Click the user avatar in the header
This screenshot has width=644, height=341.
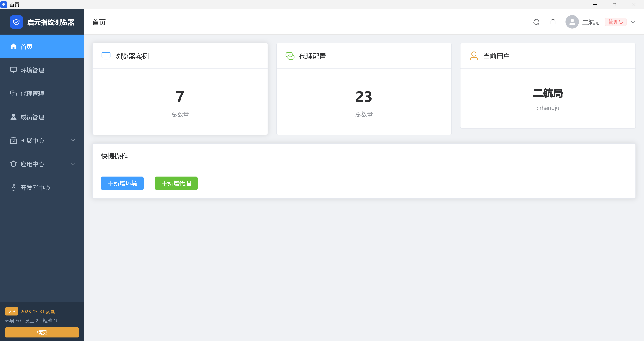[572, 22]
